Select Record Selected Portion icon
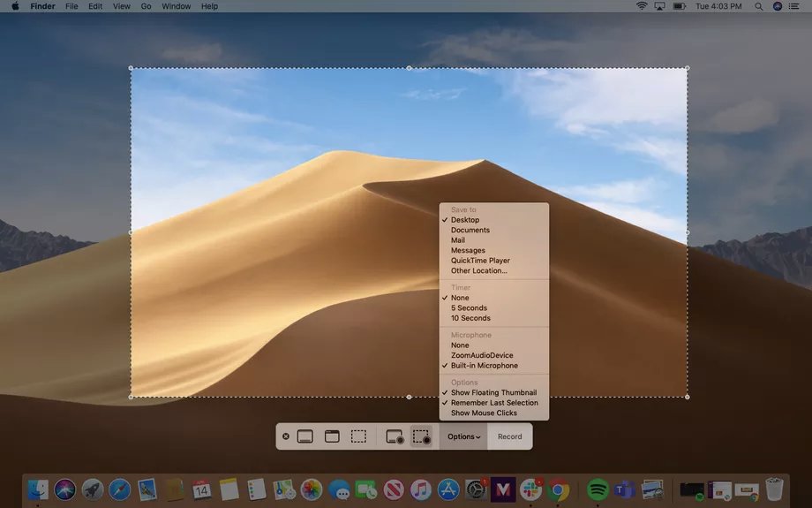Screen dimensions: 812x508 [x=422, y=436]
